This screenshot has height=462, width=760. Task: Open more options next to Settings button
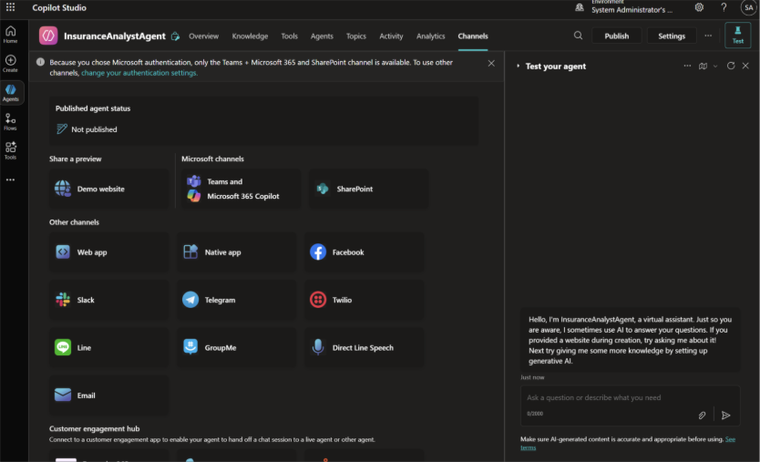(708, 35)
